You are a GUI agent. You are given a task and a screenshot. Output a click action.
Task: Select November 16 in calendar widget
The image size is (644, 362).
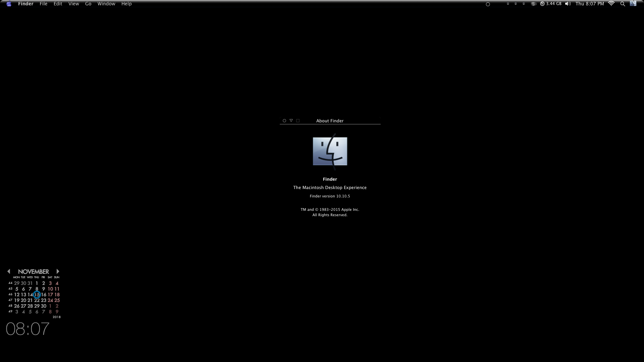coord(44,295)
